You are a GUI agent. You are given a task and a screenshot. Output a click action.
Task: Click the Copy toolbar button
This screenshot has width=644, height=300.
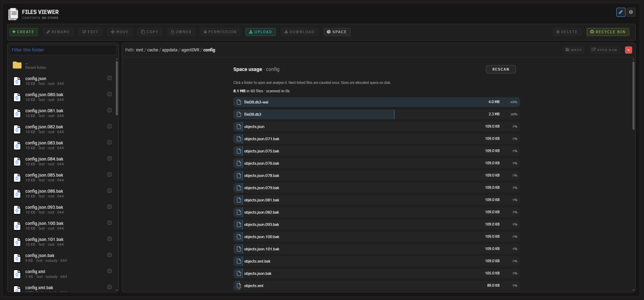(x=150, y=32)
